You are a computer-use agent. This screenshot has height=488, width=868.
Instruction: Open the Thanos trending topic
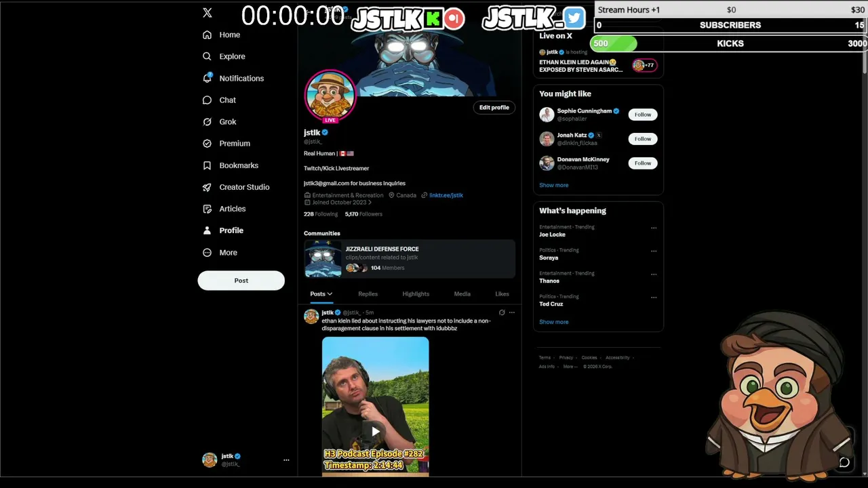pyautogui.click(x=549, y=281)
